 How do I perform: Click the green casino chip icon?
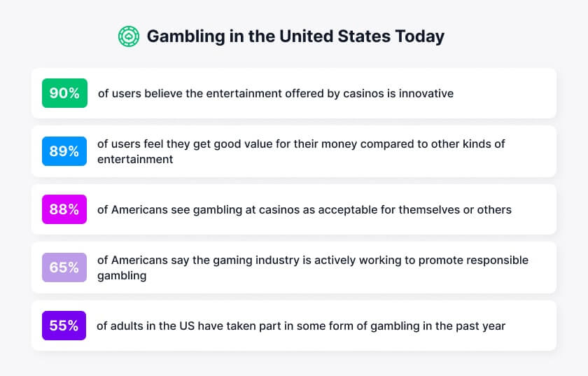pos(129,36)
